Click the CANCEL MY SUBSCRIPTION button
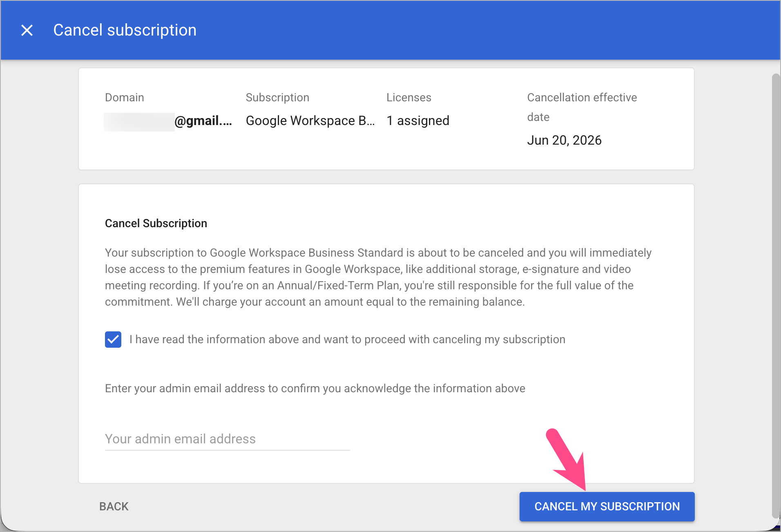 (607, 506)
